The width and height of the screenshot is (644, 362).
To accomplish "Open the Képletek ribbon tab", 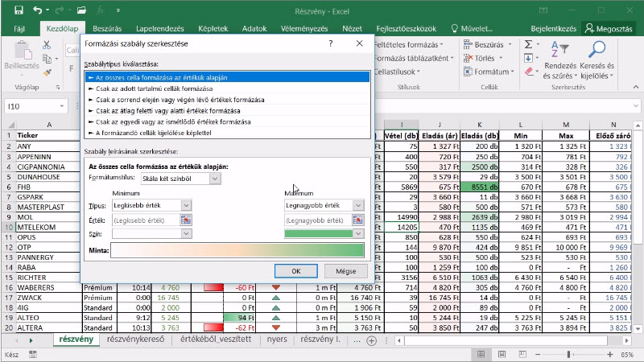I will [213, 29].
